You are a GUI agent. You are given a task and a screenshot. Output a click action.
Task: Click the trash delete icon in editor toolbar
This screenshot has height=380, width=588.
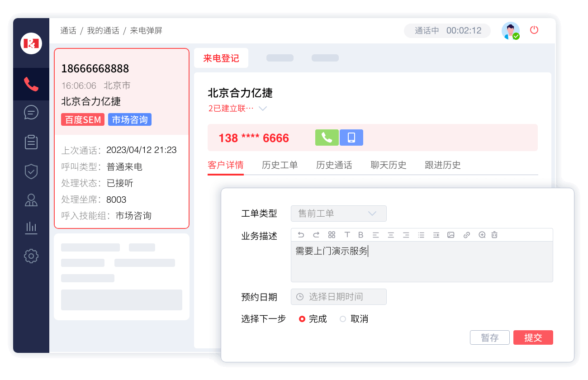[494, 235]
